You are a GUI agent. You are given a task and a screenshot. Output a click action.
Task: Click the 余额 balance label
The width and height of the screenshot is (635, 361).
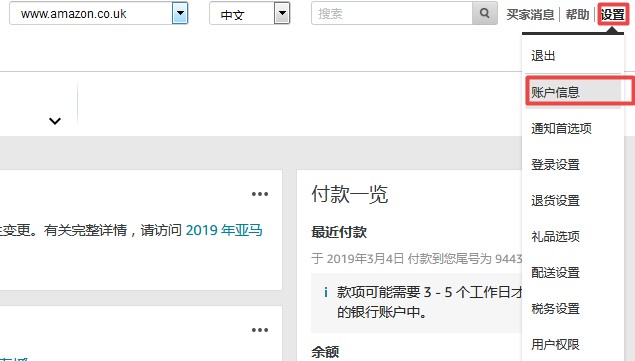click(x=325, y=352)
